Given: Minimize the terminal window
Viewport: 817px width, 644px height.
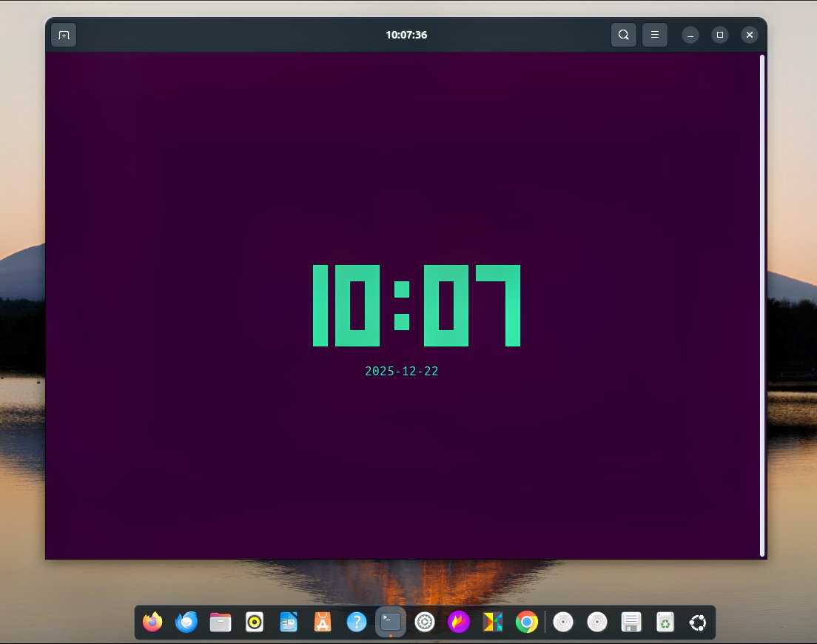Looking at the screenshot, I should (x=690, y=35).
